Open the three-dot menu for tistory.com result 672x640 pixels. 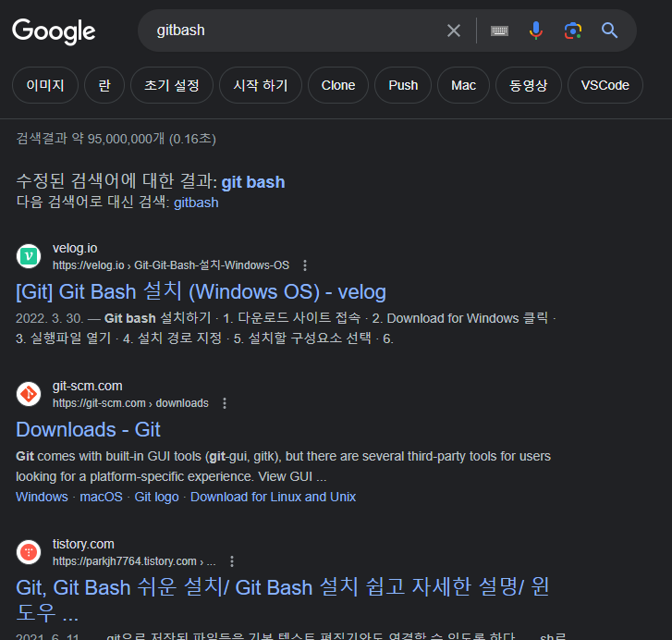[x=232, y=561]
